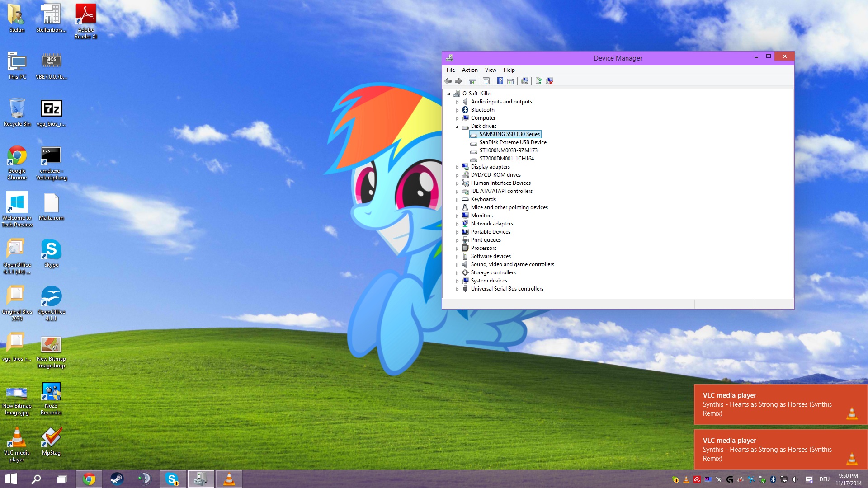Expand the Universal Serial Bus controllers node
The image size is (868, 488).
(457, 289)
